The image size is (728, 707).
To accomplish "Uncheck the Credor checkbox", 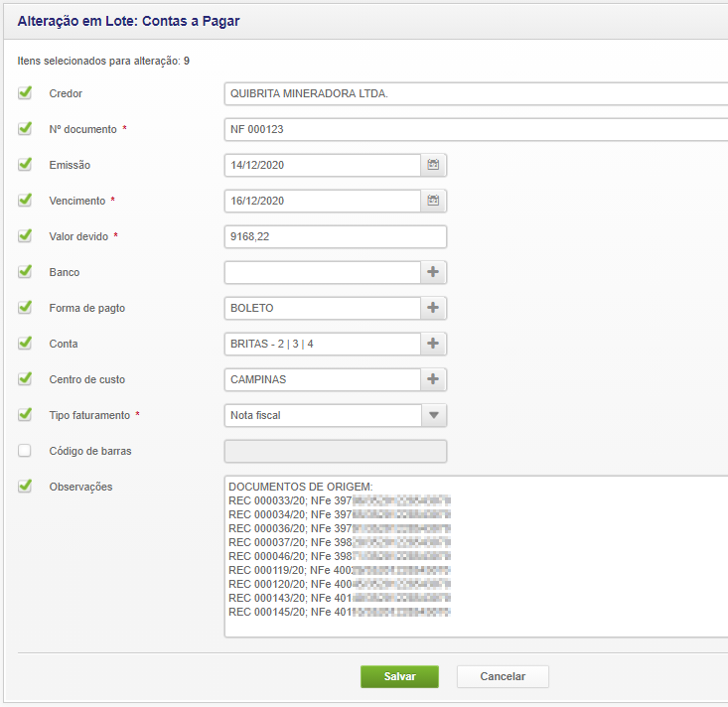I will pyautogui.click(x=25, y=93).
